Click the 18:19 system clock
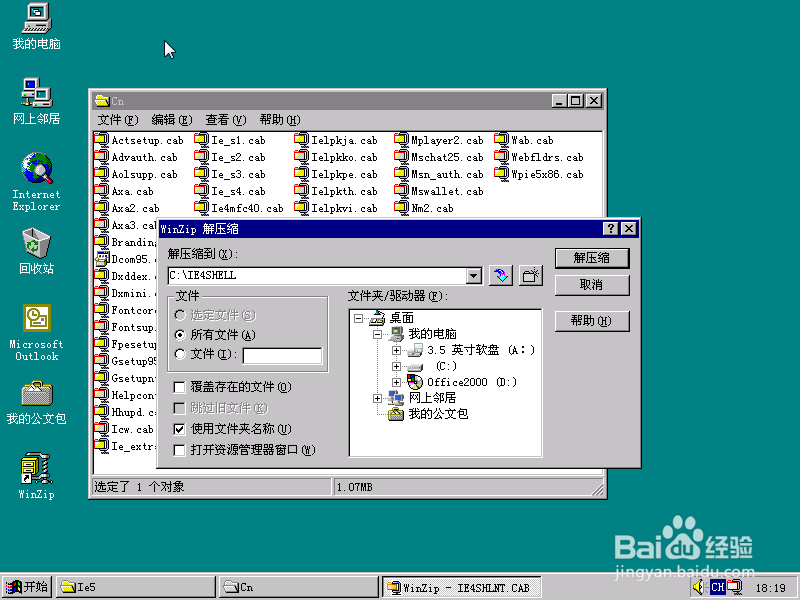This screenshot has width=800, height=600. pyautogui.click(x=770, y=588)
